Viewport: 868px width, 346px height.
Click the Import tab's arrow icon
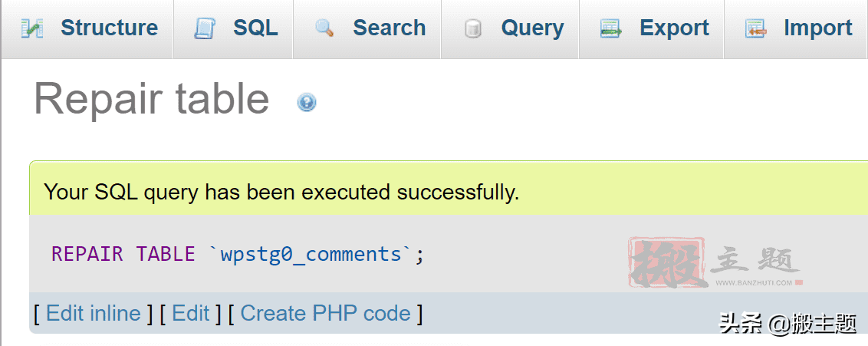pyautogui.click(x=755, y=29)
